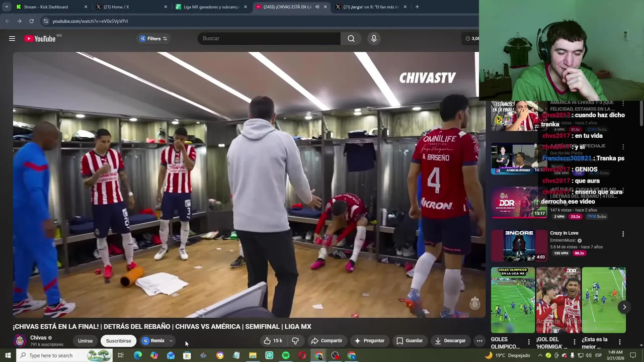Open the browser tab search dropdown
Viewport: 644px width, 362px height.
pyautogui.click(x=7, y=7)
